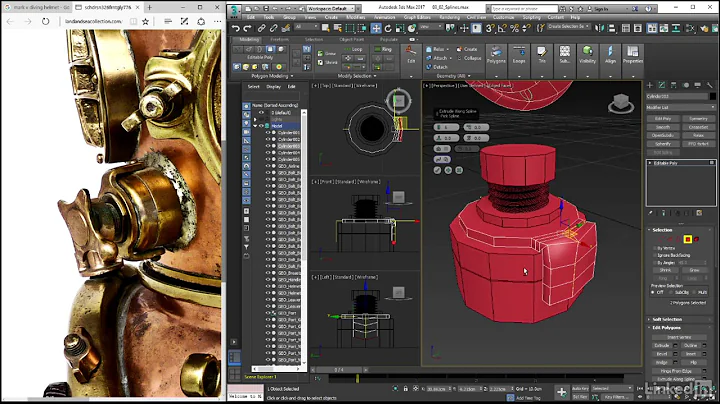This screenshot has width=720, height=404.
Task: Click the Select and Place tool
Action: coord(412,28)
